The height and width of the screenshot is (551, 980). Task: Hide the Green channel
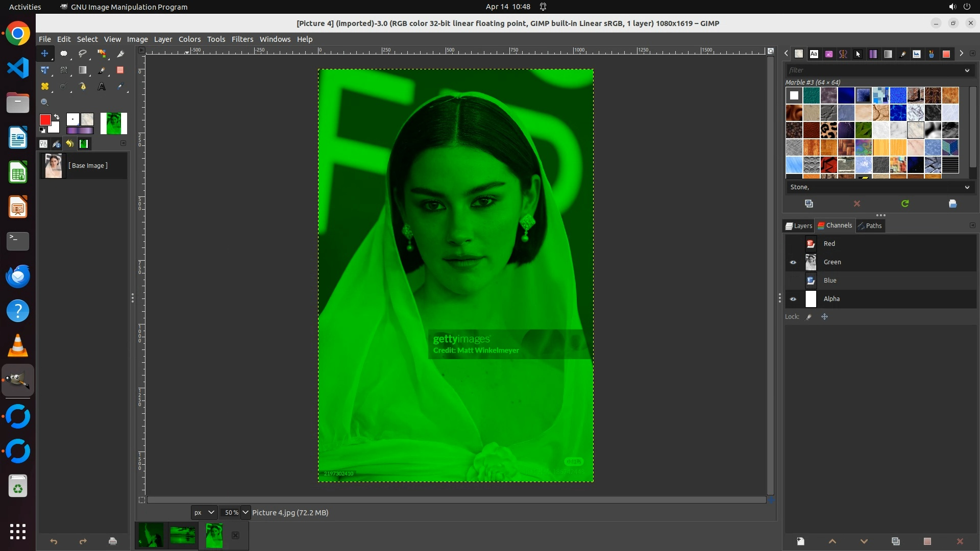coord(793,262)
